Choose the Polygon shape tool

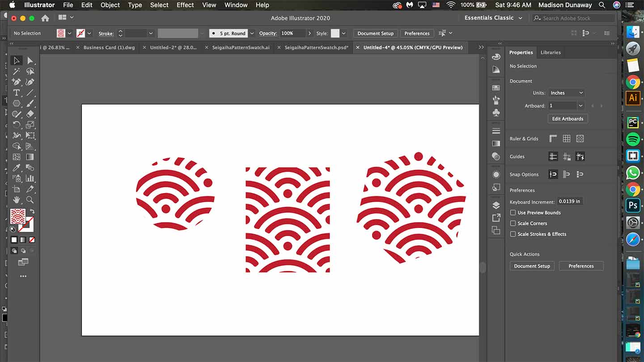(x=17, y=104)
